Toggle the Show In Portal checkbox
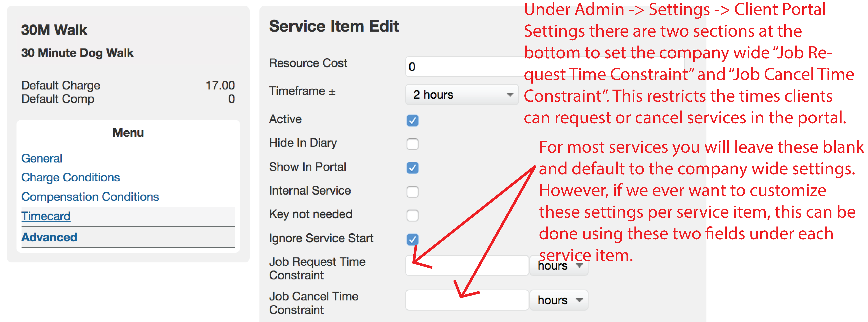868x322 pixels. pyautogui.click(x=412, y=167)
